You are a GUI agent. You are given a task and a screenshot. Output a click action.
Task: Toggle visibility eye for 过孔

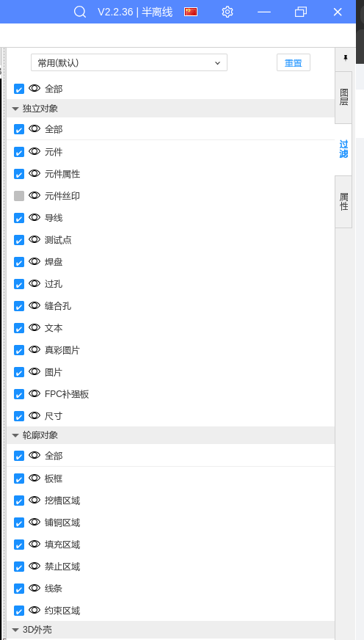tap(34, 284)
